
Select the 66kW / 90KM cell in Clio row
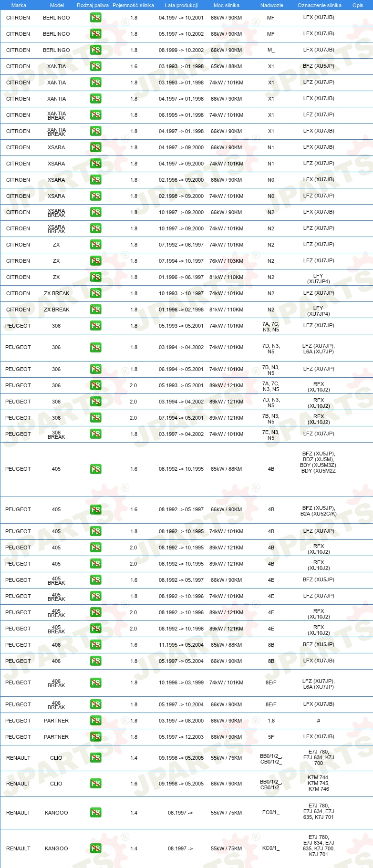click(x=226, y=784)
